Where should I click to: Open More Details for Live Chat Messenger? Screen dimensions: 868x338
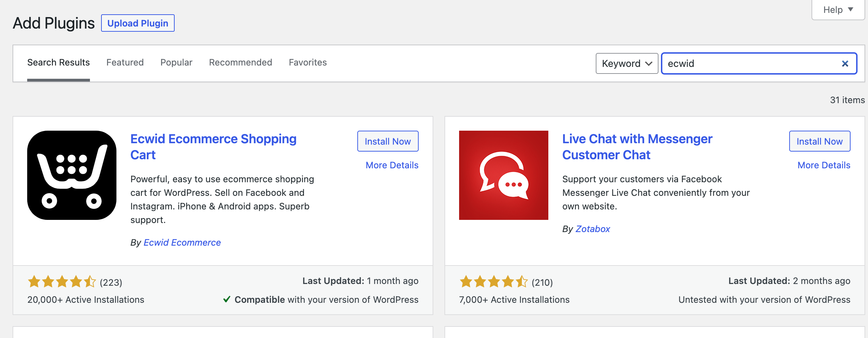click(824, 165)
